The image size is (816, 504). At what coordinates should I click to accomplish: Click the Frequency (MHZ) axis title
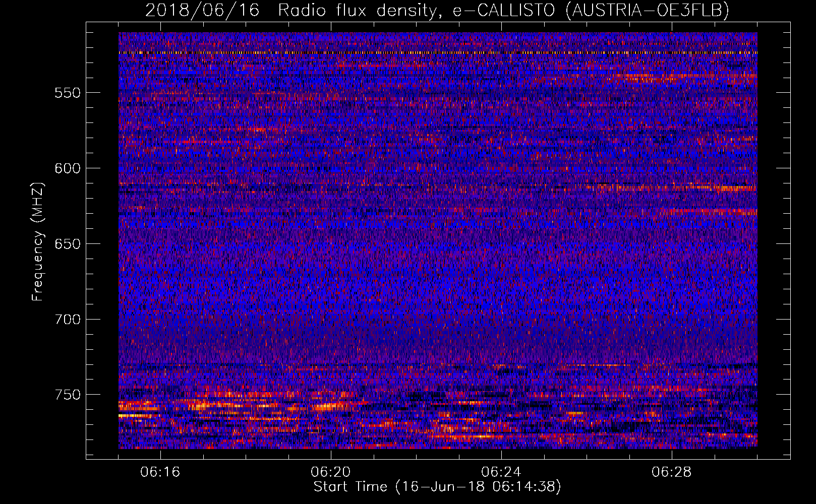pos(38,241)
